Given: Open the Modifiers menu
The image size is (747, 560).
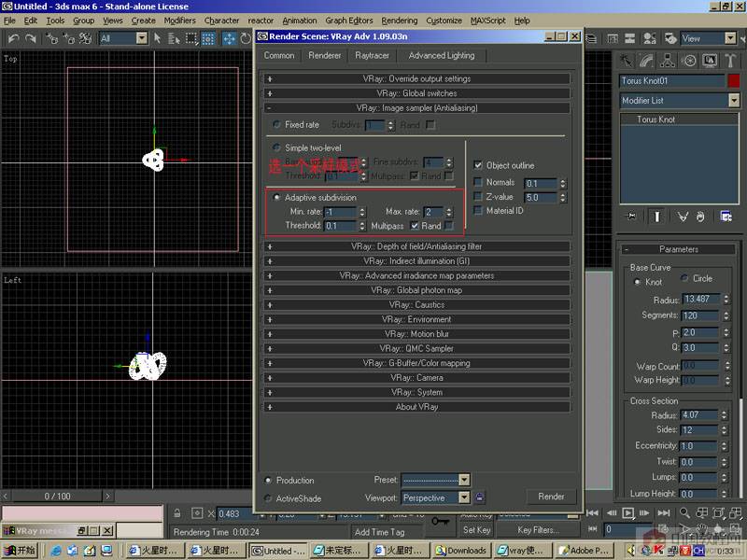Looking at the screenshot, I should point(179,21).
